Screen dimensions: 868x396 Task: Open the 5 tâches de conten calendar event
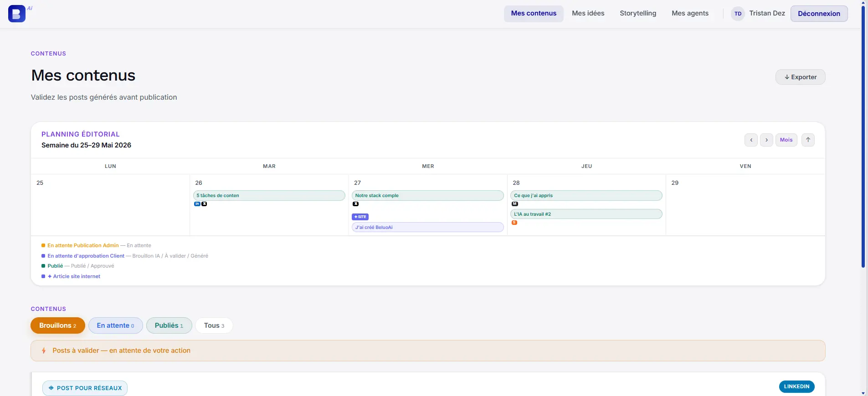(269, 195)
